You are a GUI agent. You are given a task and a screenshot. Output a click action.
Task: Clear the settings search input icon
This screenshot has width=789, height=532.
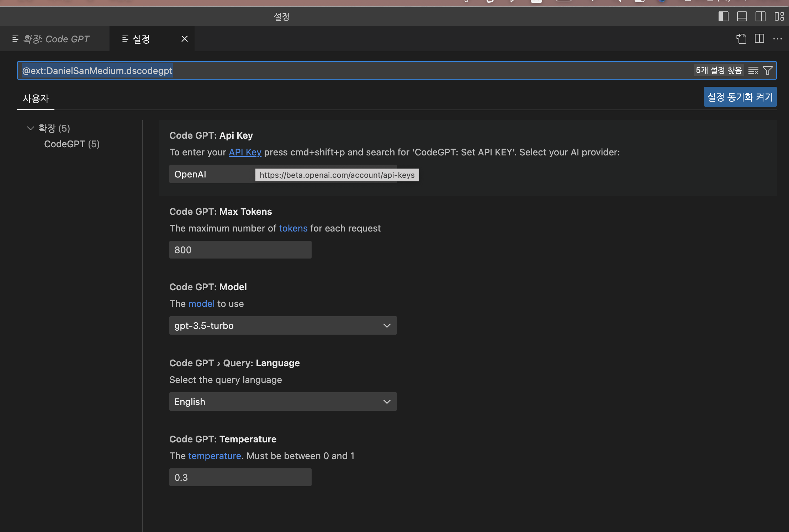[x=753, y=71]
